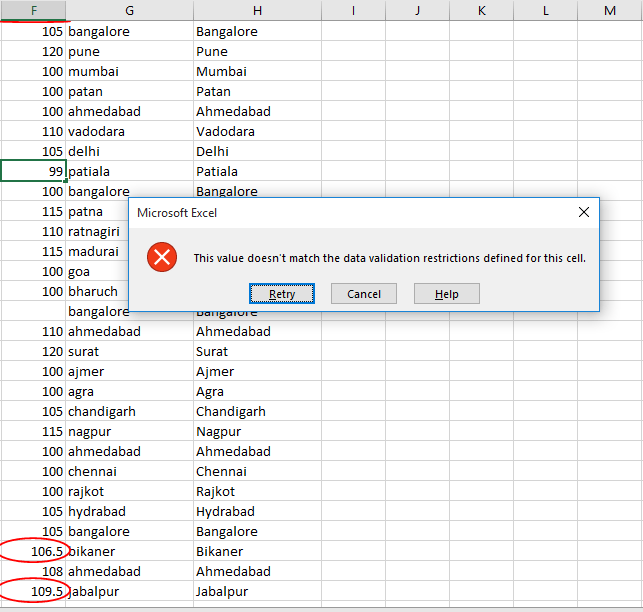Select column H header
Viewport: 643px width, 612px height.
[x=257, y=10]
